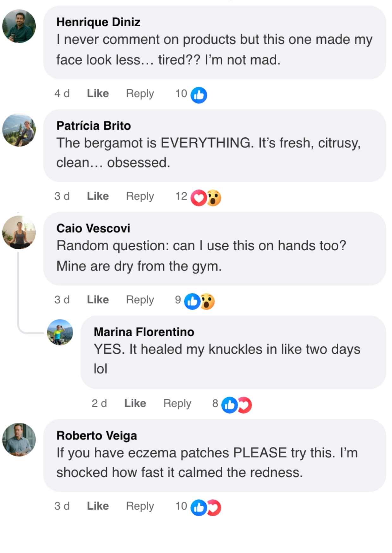Click the heart reaction on Marina Florentino's reply

coord(245,405)
